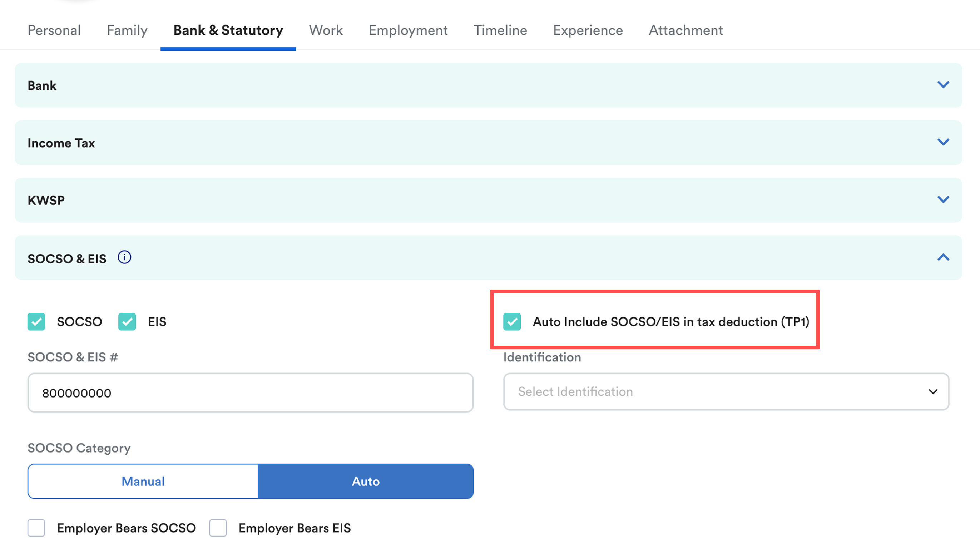Uncheck the SOCSO checkbox

coord(36,322)
